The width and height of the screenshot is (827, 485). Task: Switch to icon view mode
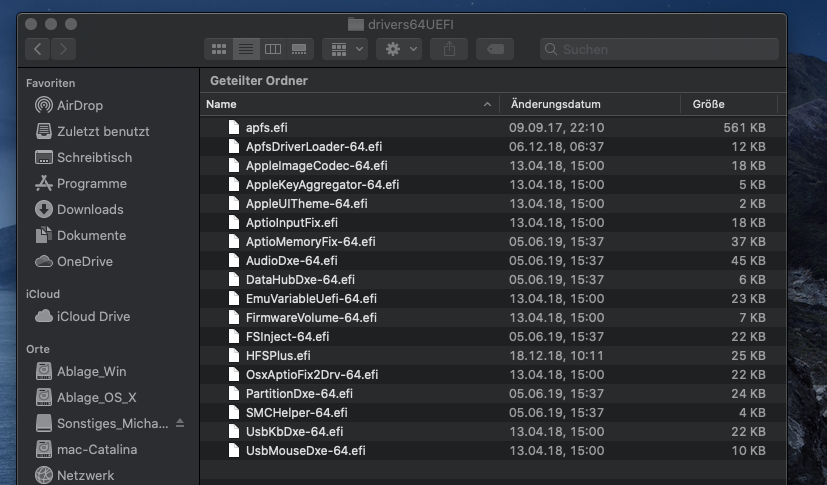click(x=219, y=48)
